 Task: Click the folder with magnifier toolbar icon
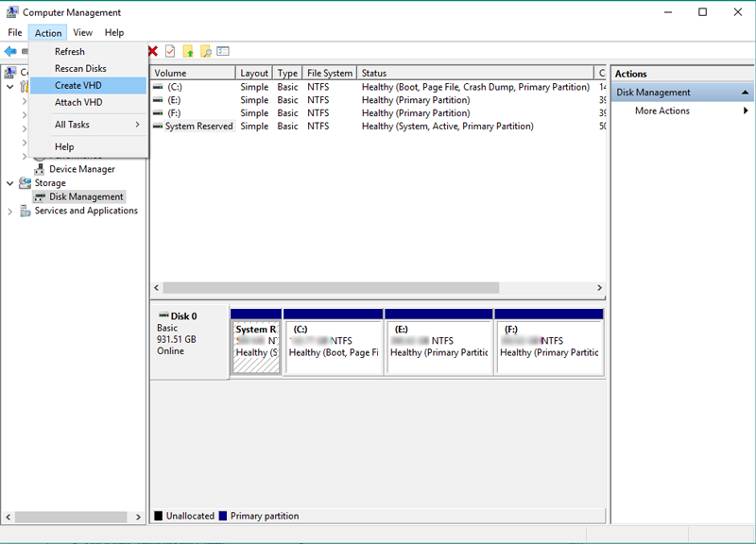pos(205,51)
